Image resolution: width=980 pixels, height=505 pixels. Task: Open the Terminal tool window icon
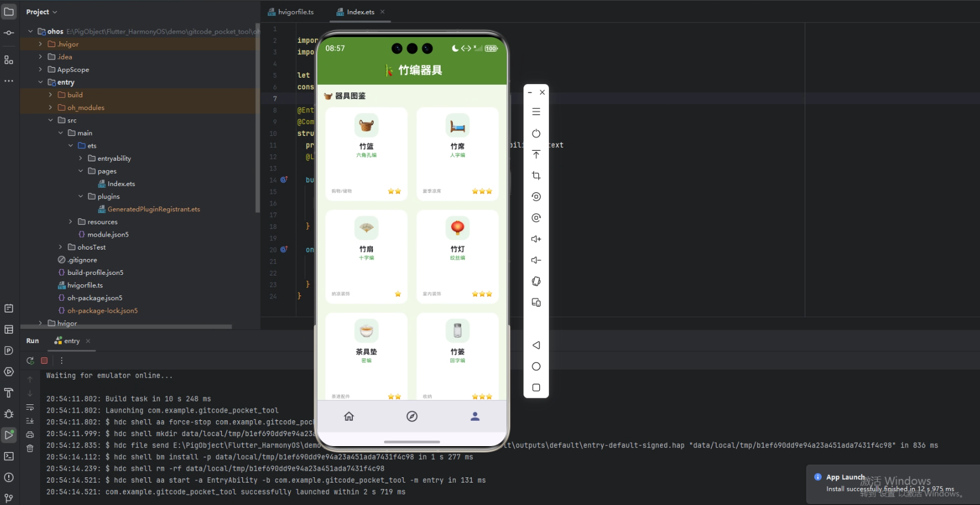9,456
